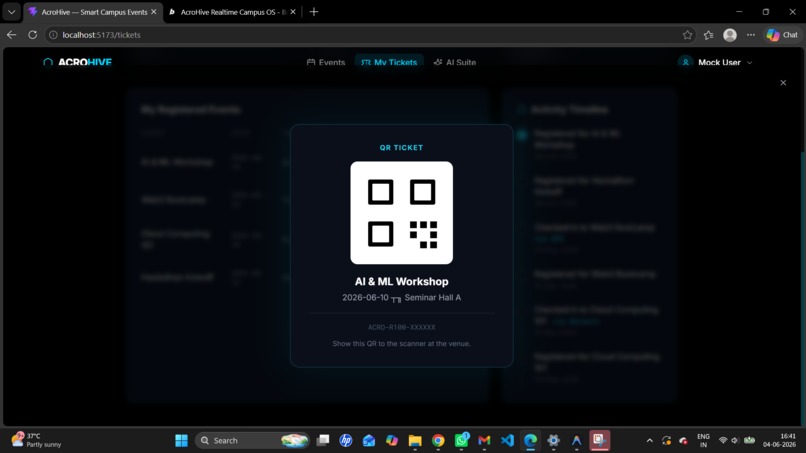Image resolution: width=806 pixels, height=453 pixels.
Task: Open the AI Suite nav tab
Action: [x=455, y=62]
